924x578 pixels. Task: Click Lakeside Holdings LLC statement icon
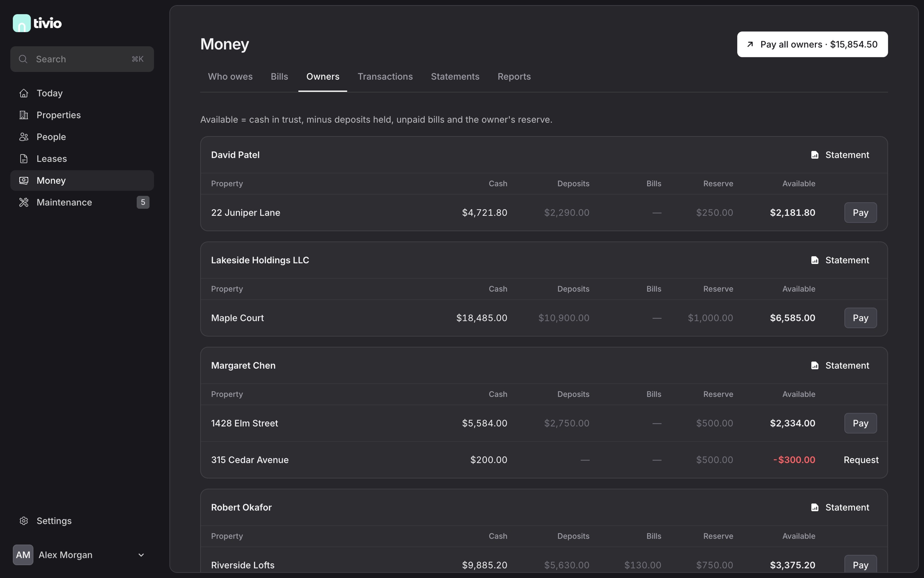coord(815,260)
